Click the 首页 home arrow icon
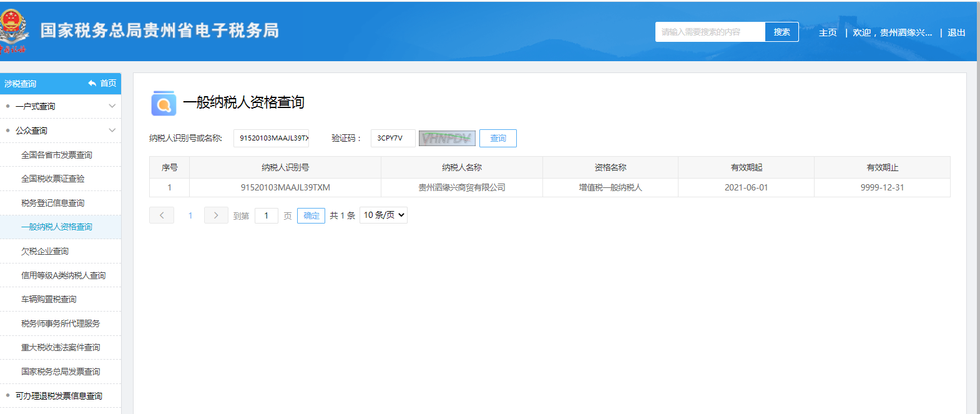980x414 pixels. click(x=92, y=83)
